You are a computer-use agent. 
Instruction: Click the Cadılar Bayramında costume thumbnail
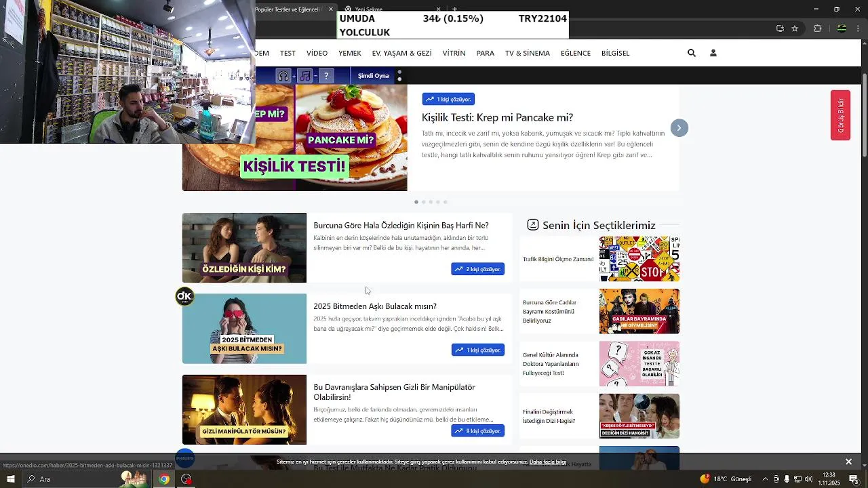639,311
